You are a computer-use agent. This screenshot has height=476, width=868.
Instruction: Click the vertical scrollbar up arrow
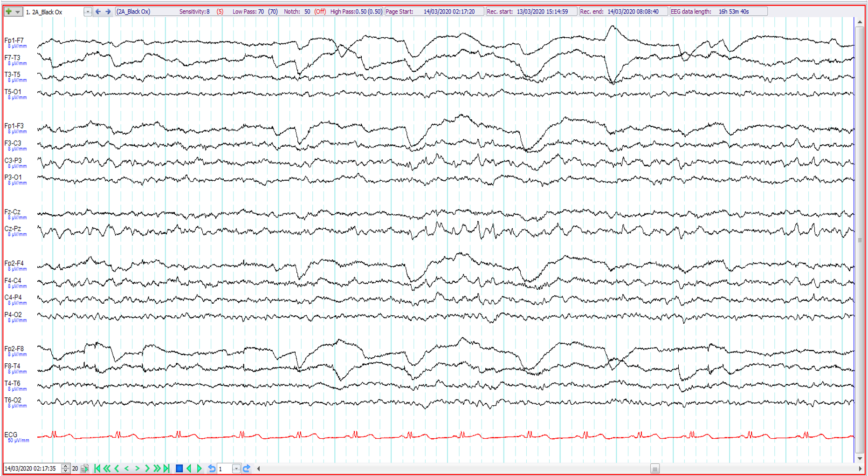[x=860, y=22]
